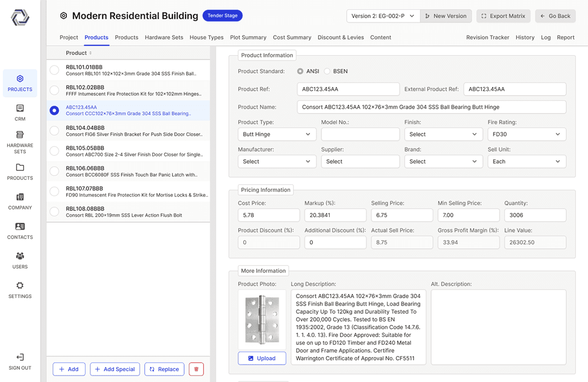Open Projects in the sidebar

pyautogui.click(x=20, y=83)
